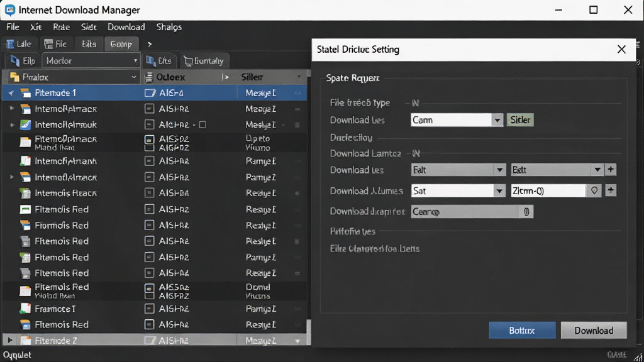Open the Cam dropdown in settings dialog
Screen dimensions: 644x362
coord(497,120)
